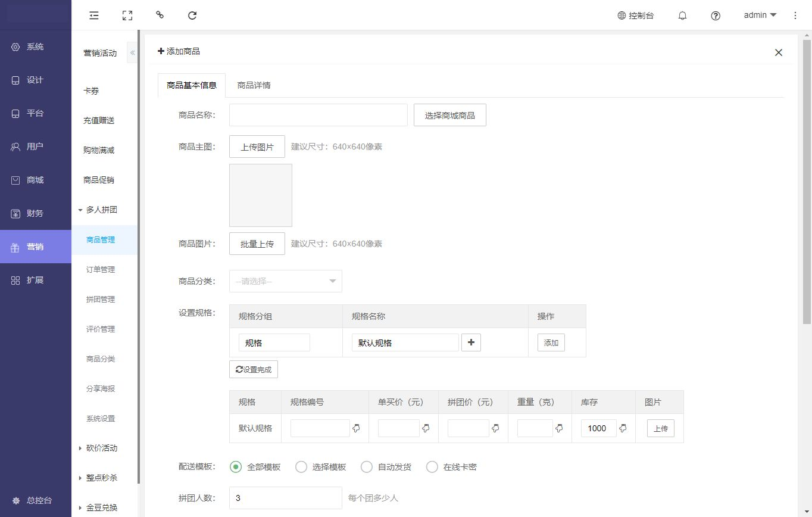Click the 上传图片 button

tap(257, 147)
